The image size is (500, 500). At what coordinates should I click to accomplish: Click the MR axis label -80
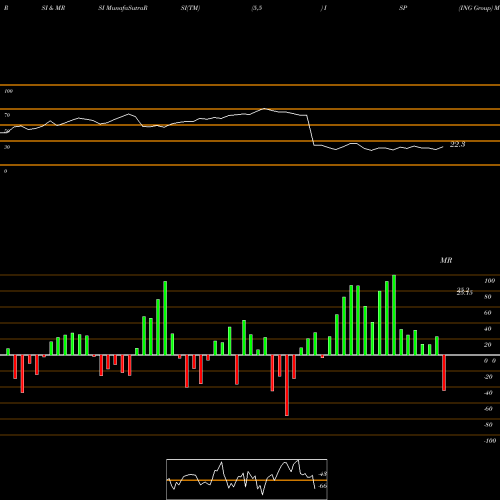pyautogui.click(x=488, y=425)
